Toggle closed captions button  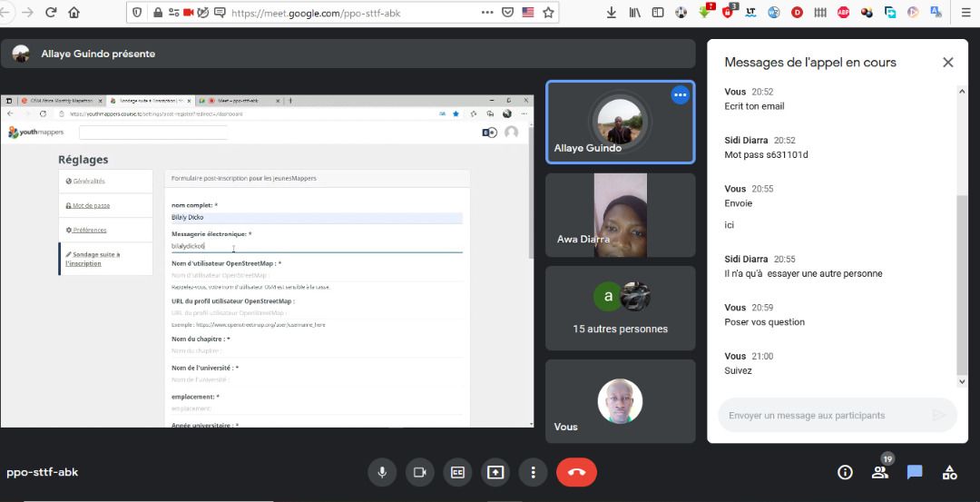point(457,473)
